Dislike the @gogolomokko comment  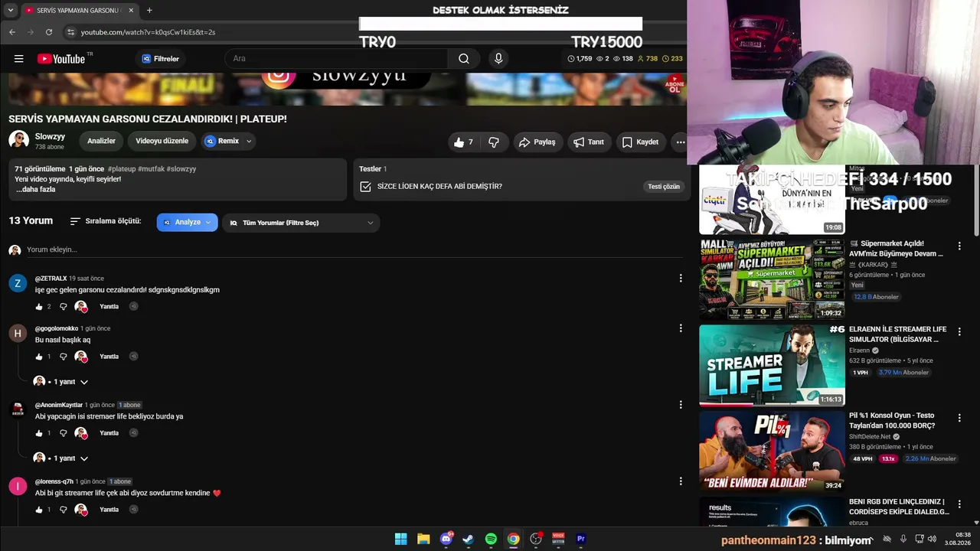coord(64,357)
